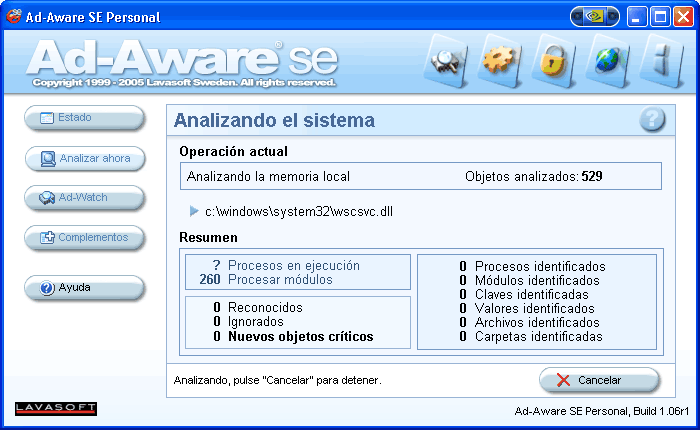Click the right arrow of the NVIDIA control

[x=612, y=16]
